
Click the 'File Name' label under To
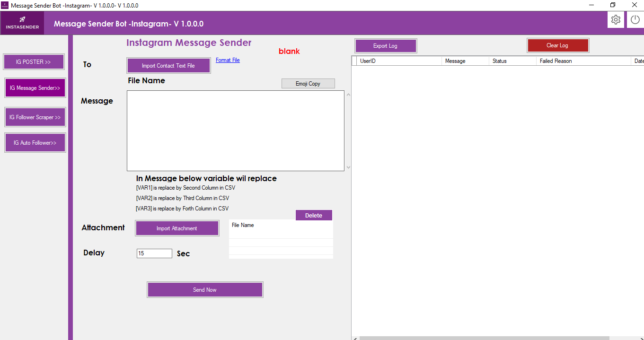click(x=147, y=80)
